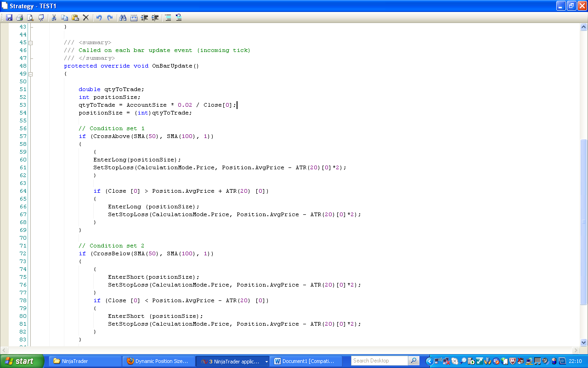Click the 'positionSize = (int)qtyToTrade;' line
The width and height of the screenshot is (588, 368).
point(136,113)
